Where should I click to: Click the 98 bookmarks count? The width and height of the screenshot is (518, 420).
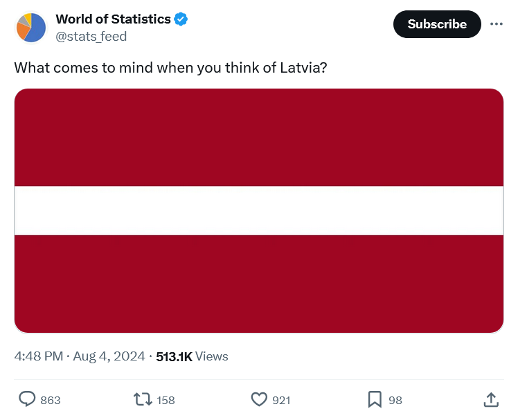(x=395, y=400)
